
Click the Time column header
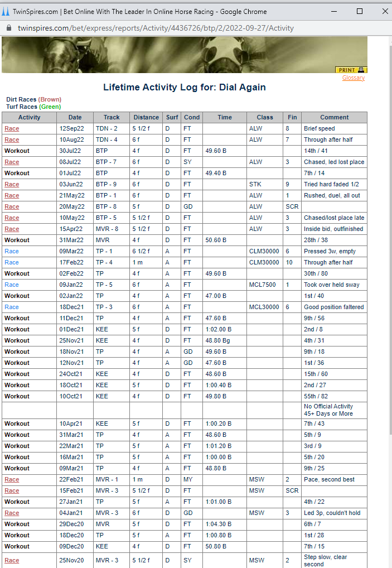pos(225,117)
